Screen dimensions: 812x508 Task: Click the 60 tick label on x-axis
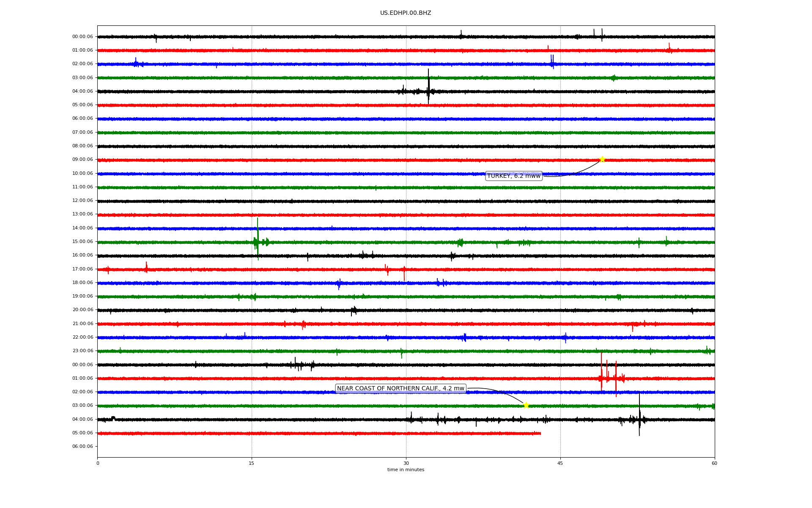714,463
